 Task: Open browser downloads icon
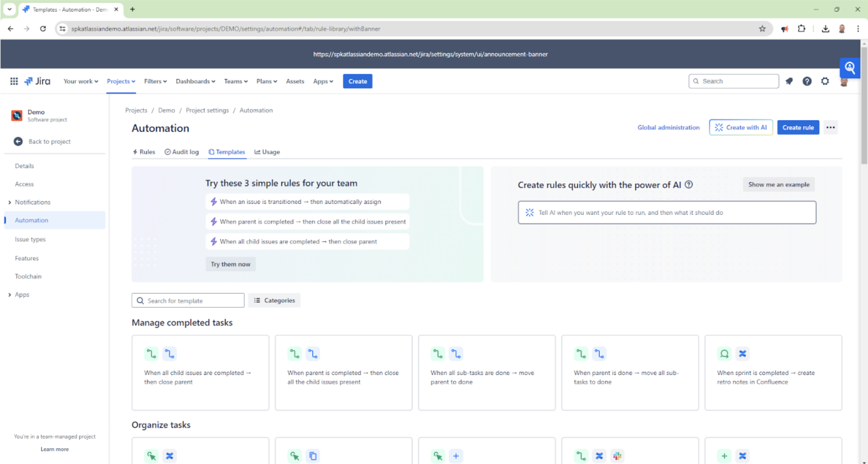[825, 29]
